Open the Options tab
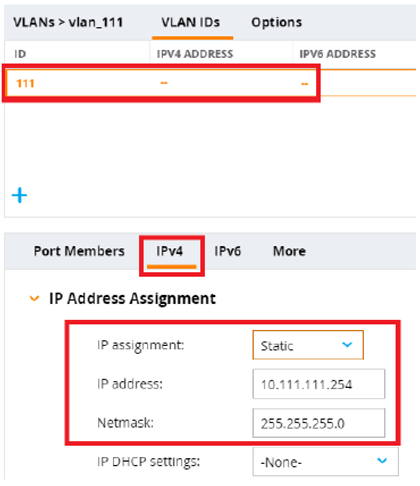Image resolution: width=420 pixels, height=486 pixels. point(276,22)
